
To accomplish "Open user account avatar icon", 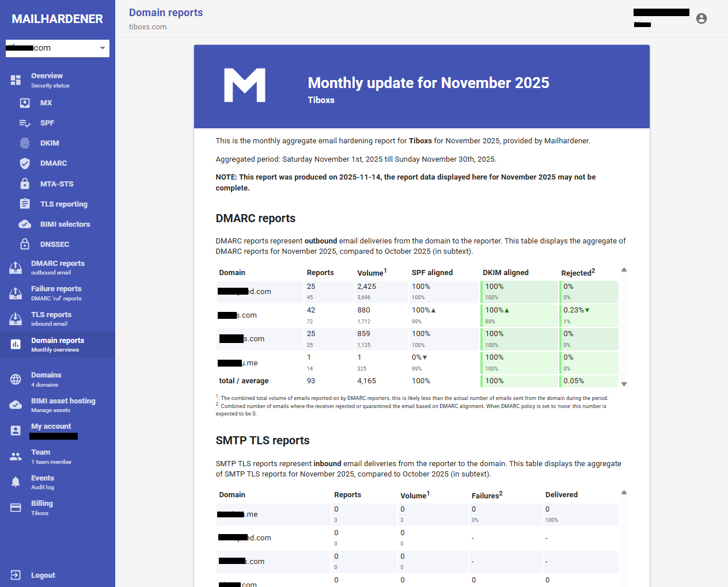I will tap(701, 18).
